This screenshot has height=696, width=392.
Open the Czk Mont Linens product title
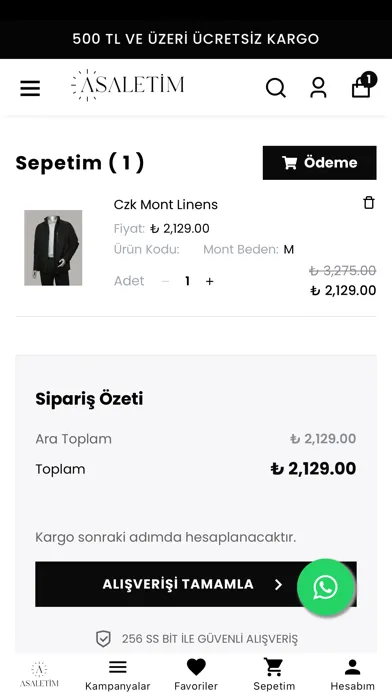[x=166, y=205]
